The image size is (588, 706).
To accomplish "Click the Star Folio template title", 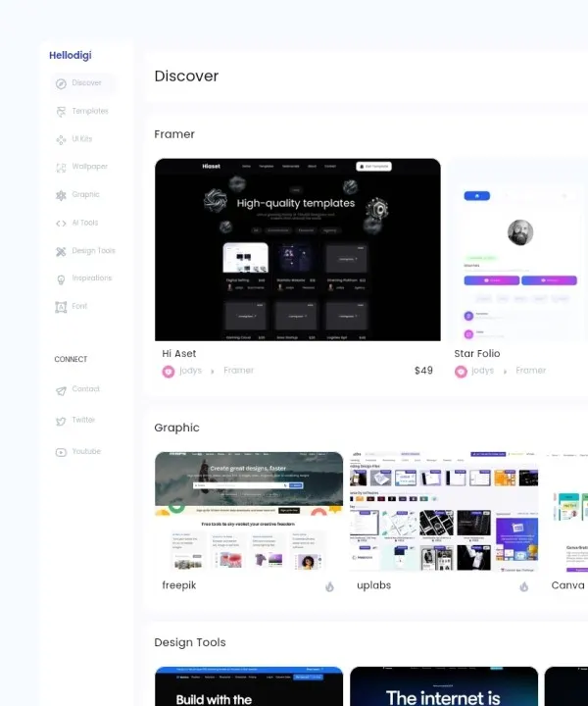I will coord(477,354).
